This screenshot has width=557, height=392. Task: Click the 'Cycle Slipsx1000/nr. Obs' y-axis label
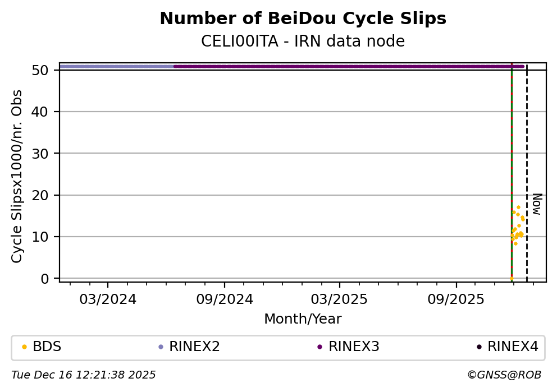17,176
